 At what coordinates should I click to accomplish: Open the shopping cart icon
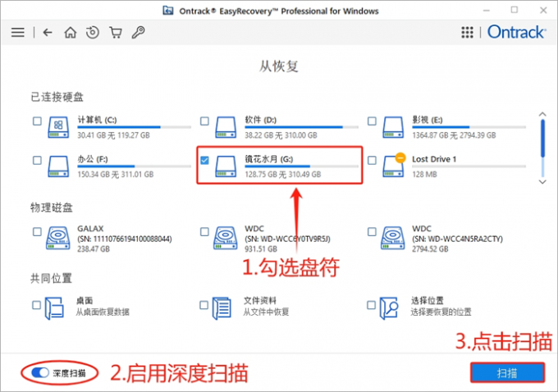click(x=116, y=33)
